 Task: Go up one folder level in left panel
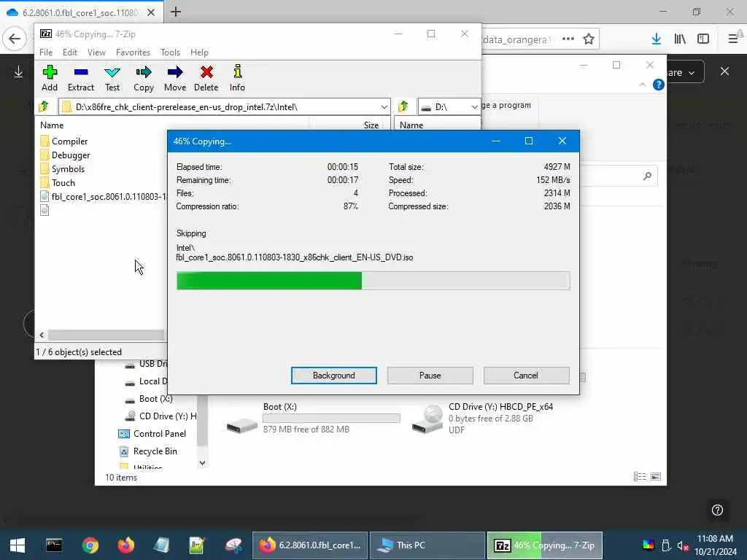[x=44, y=106]
